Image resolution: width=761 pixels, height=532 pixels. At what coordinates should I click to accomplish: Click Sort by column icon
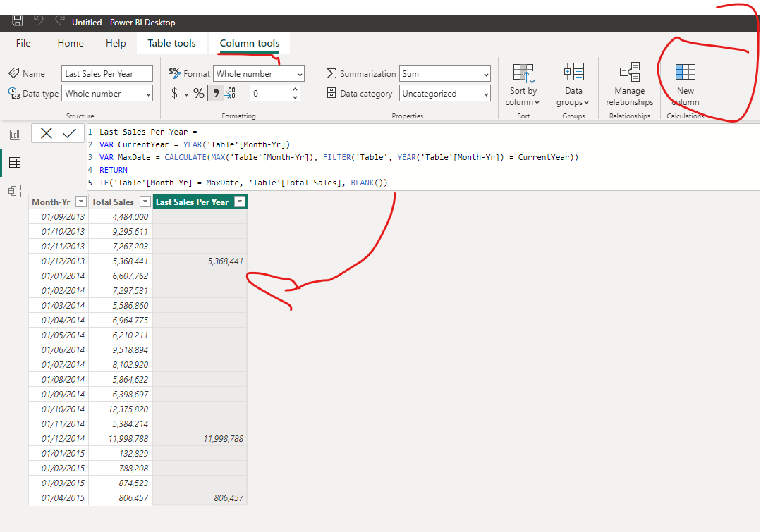(x=523, y=74)
